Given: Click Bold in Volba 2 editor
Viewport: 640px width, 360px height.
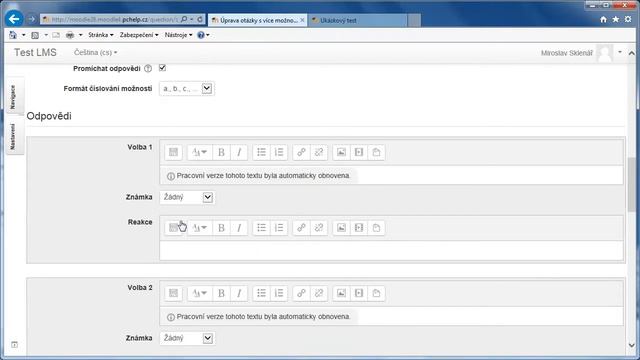Looking at the screenshot, I should [221, 293].
